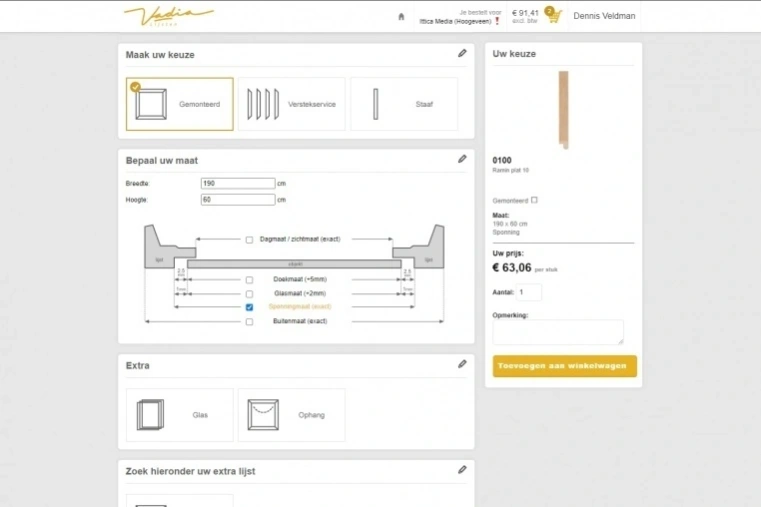
Task: Open Dennis Veldman account link
Action: 604,16
